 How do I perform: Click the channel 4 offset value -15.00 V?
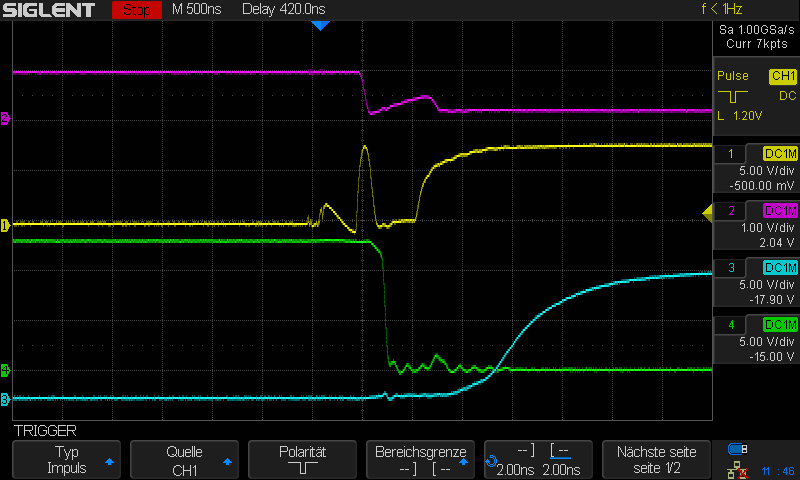click(771, 357)
